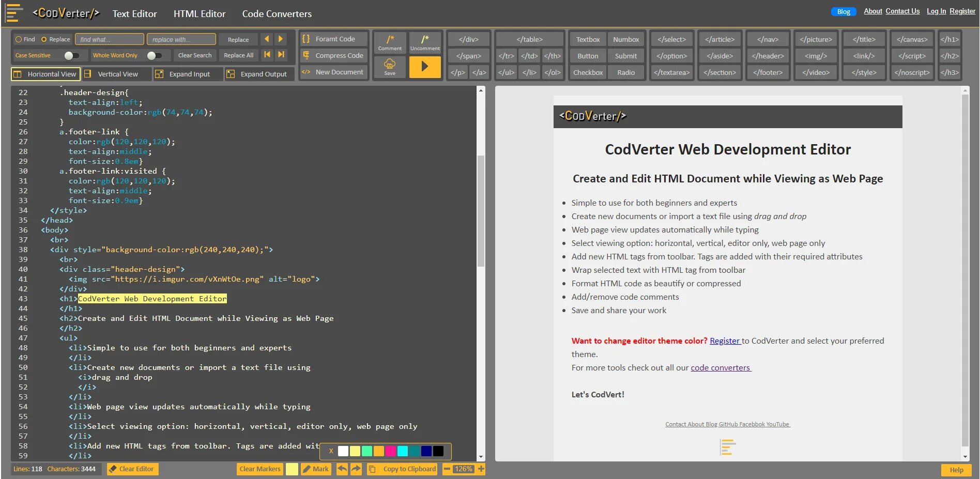Open the hamburger menu beside the logo
The width and height of the screenshot is (980, 479).
14,12
